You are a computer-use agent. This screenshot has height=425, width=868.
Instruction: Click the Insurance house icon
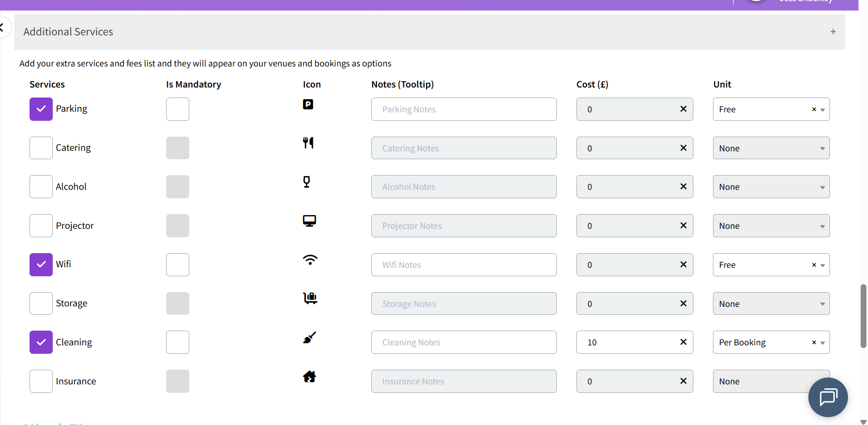click(310, 376)
